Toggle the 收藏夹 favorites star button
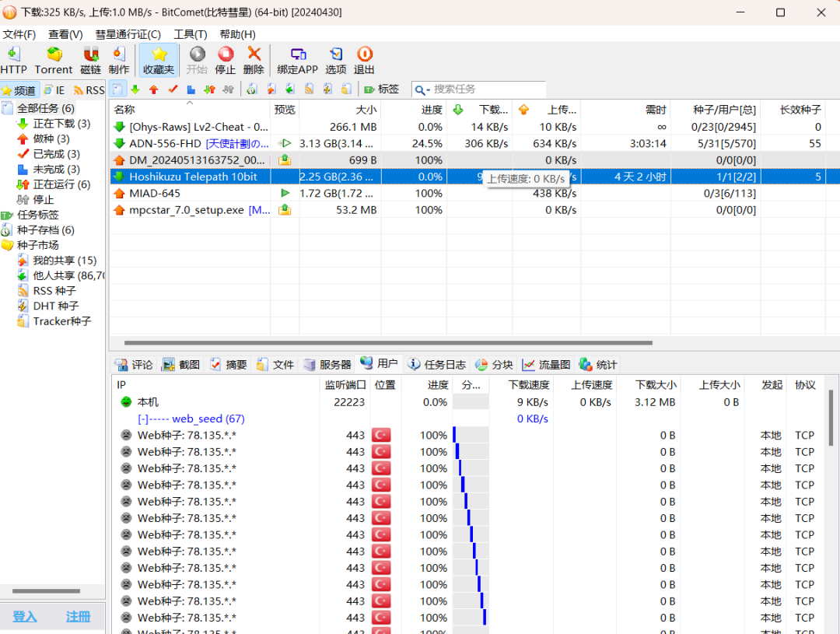Viewport: 840px width, 634px height. tap(159, 59)
